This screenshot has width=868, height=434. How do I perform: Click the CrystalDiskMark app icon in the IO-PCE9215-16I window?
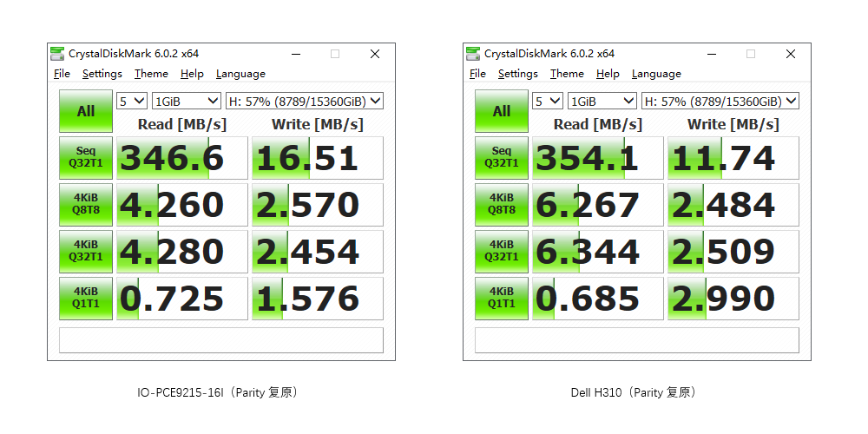[57, 54]
